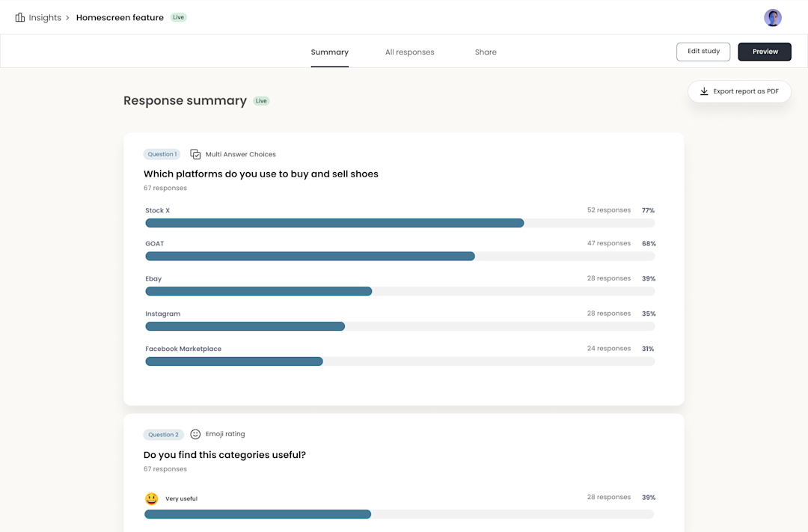
Task: Go to the Share tab
Action: click(x=486, y=52)
